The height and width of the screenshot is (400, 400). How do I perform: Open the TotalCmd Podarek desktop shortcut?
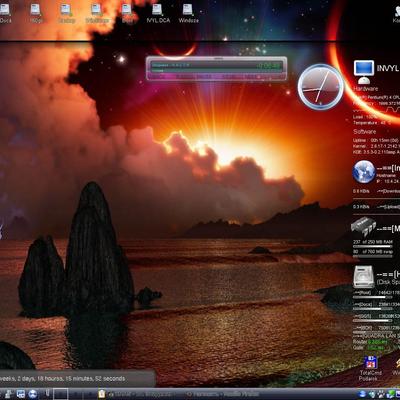370,368
